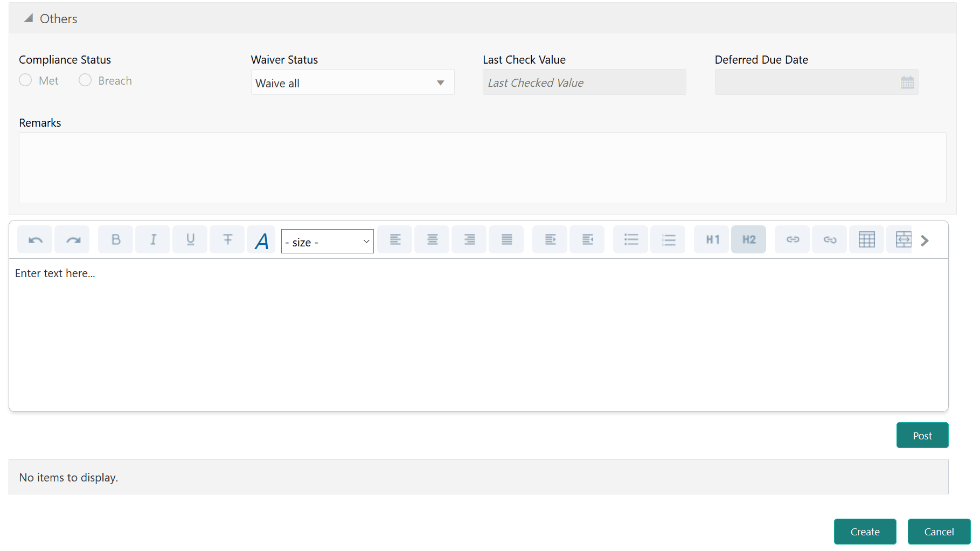The height and width of the screenshot is (551, 980).
Task: Undo the last edit in the text editor
Action: (34, 239)
